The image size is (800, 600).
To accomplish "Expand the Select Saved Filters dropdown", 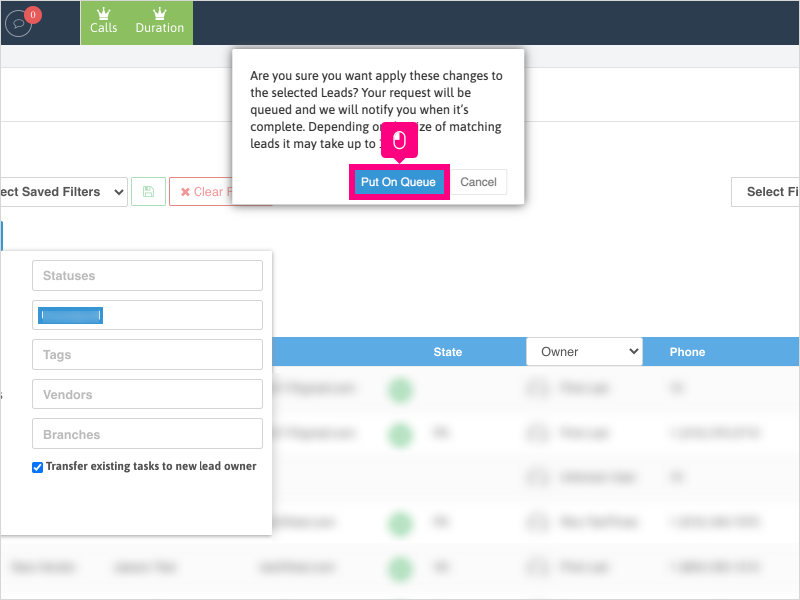I will [x=63, y=192].
